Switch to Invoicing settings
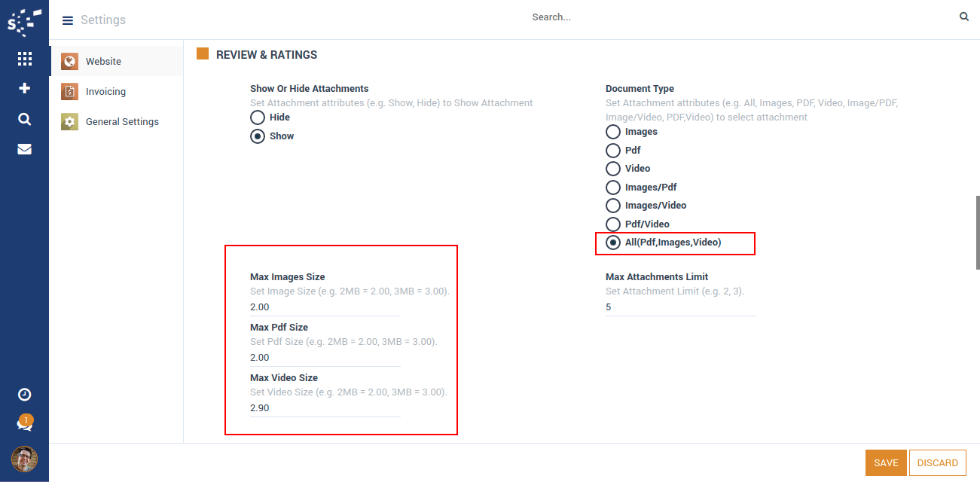Image resolution: width=980 pixels, height=482 pixels. tap(105, 92)
